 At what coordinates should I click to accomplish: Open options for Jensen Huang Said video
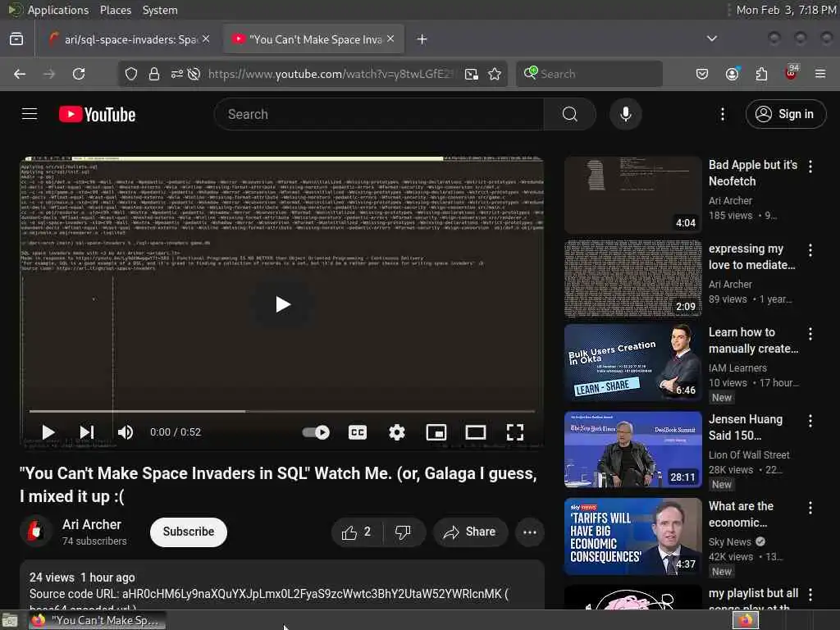[x=810, y=421]
